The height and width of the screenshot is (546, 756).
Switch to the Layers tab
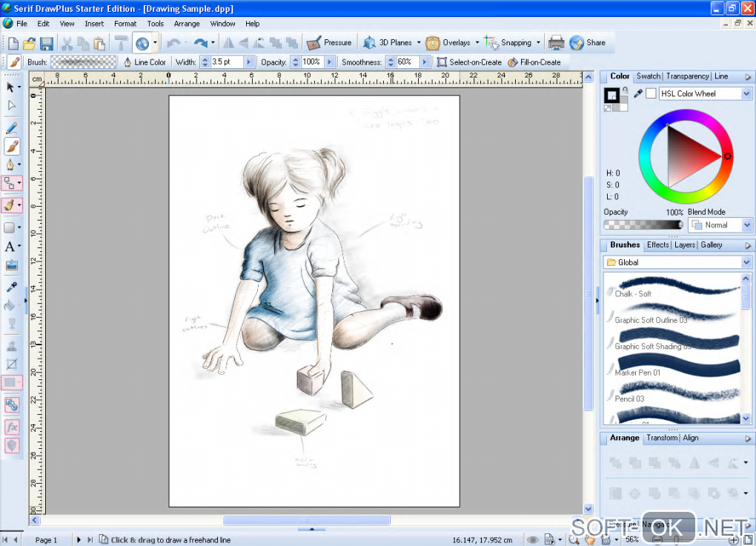[685, 245]
